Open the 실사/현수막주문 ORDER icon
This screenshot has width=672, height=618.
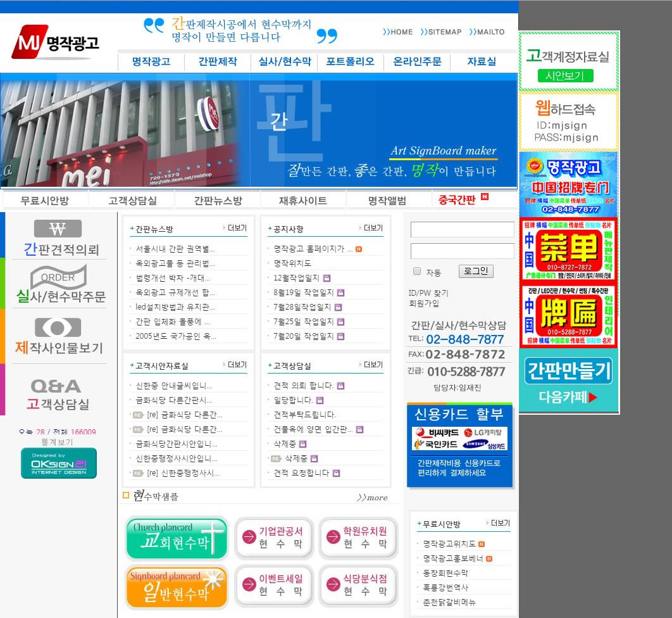[58, 277]
